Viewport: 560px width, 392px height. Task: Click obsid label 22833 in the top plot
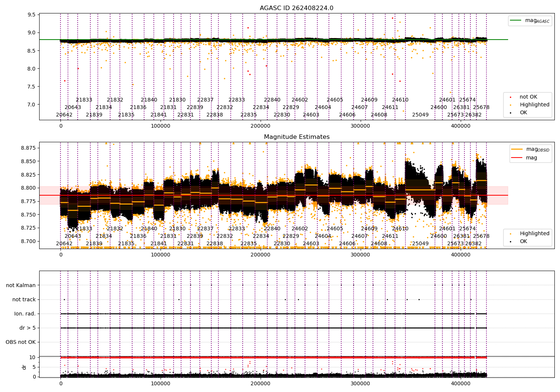(237, 100)
